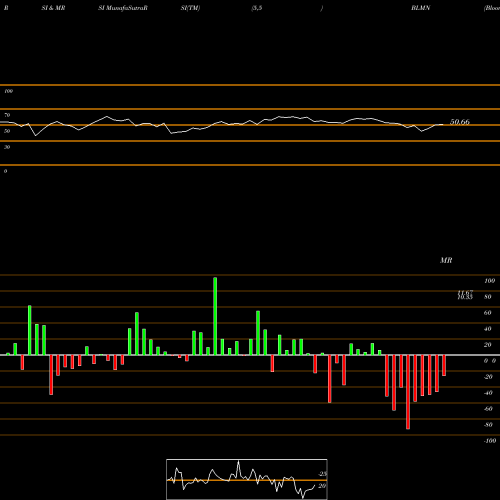The width and height of the screenshot is (500, 500).
Task: Click the -100 label on the MR axis
Action: [489, 441]
